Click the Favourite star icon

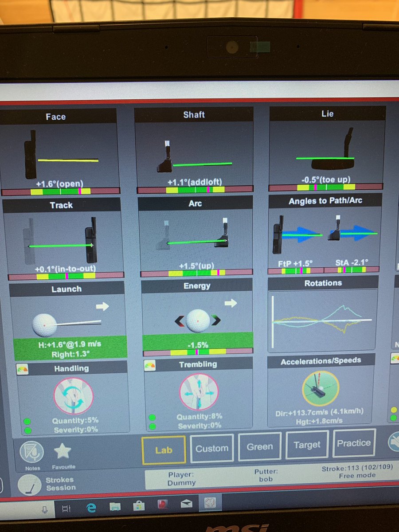(x=63, y=452)
